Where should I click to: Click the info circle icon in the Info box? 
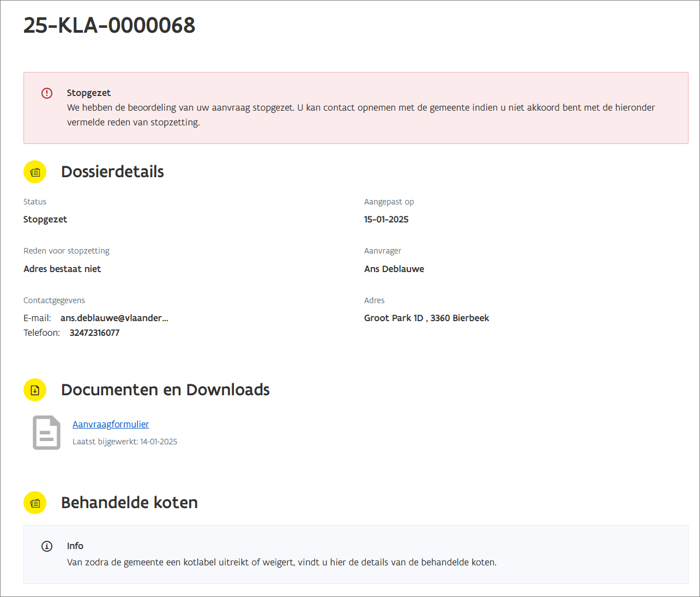[47, 546]
